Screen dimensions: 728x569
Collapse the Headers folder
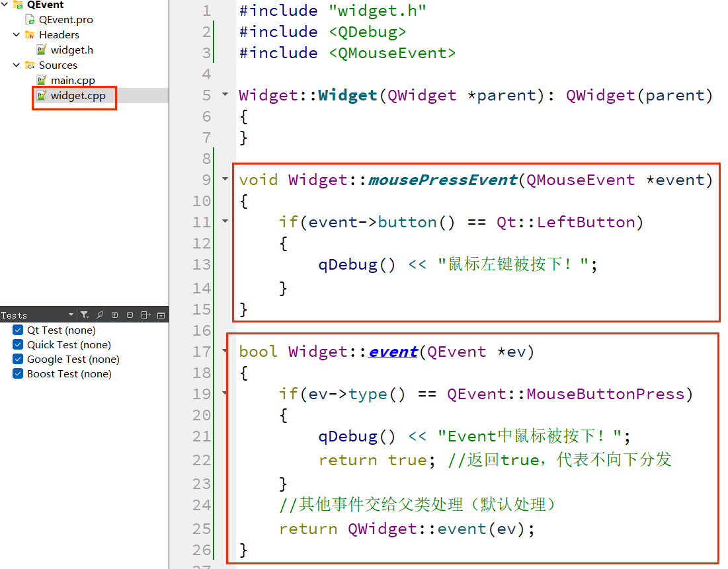point(17,35)
